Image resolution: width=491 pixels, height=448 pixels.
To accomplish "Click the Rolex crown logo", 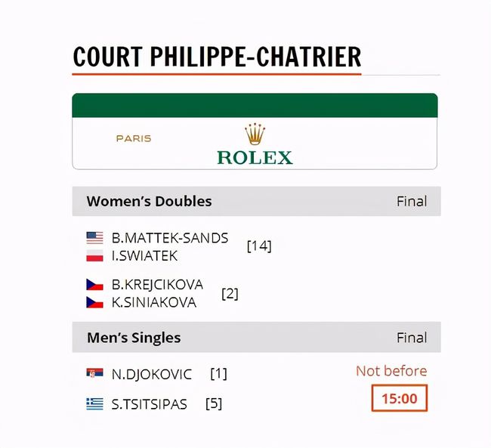I will click(x=255, y=134).
